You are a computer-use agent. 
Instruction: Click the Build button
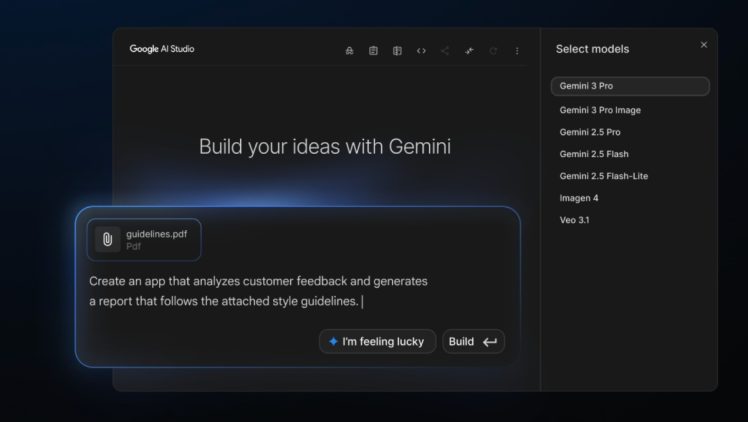(x=473, y=342)
